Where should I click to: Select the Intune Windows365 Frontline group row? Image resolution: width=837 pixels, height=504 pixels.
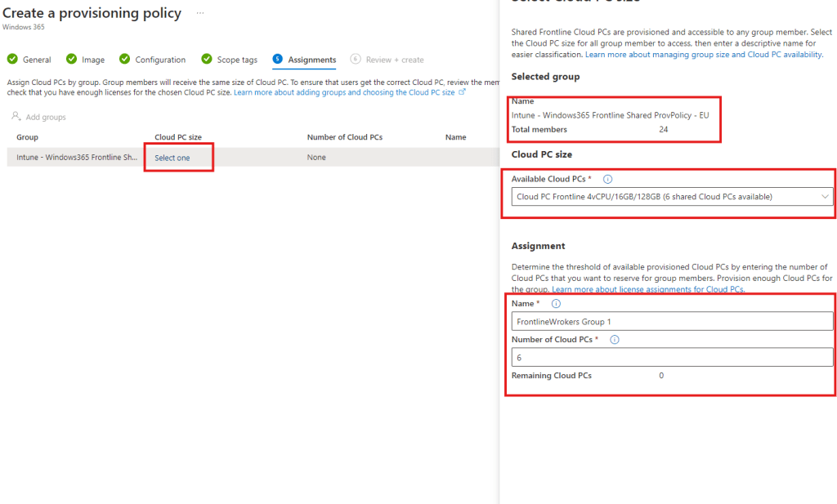pos(77,158)
